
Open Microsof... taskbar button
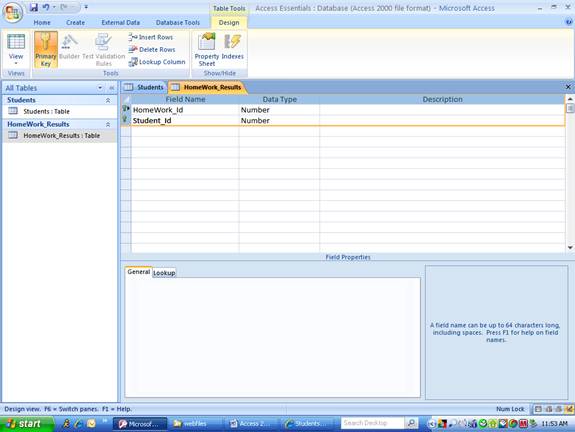(140, 424)
